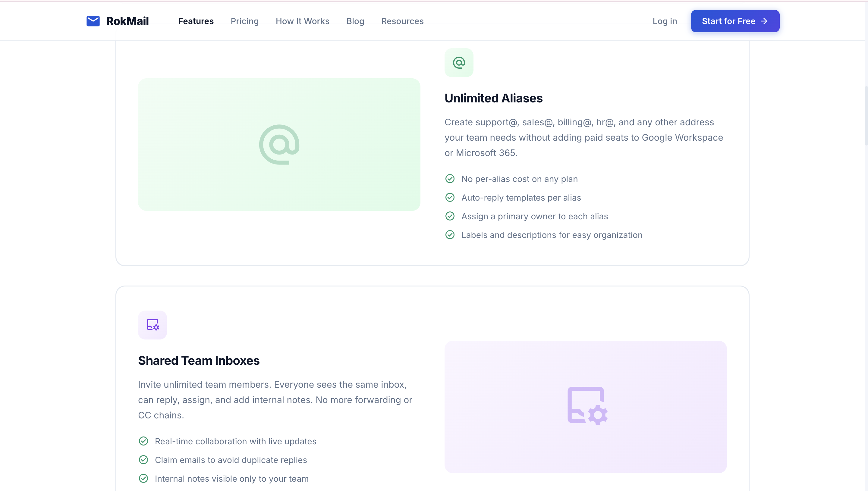Click the page vertical scrollbar

point(866,116)
